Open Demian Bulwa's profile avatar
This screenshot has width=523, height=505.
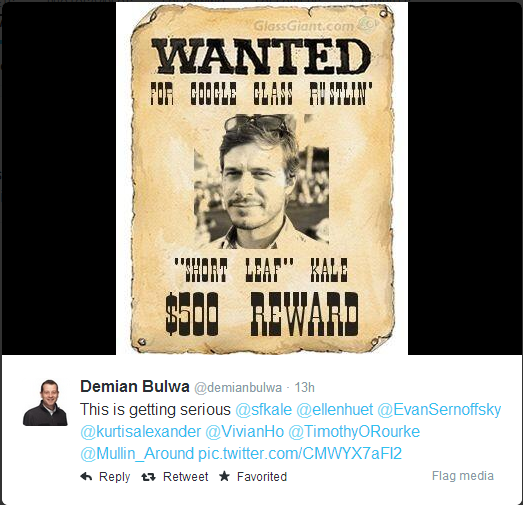click(x=45, y=403)
